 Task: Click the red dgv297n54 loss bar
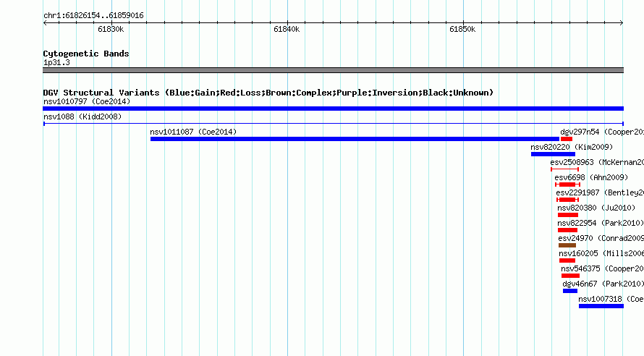(x=567, y=139)
